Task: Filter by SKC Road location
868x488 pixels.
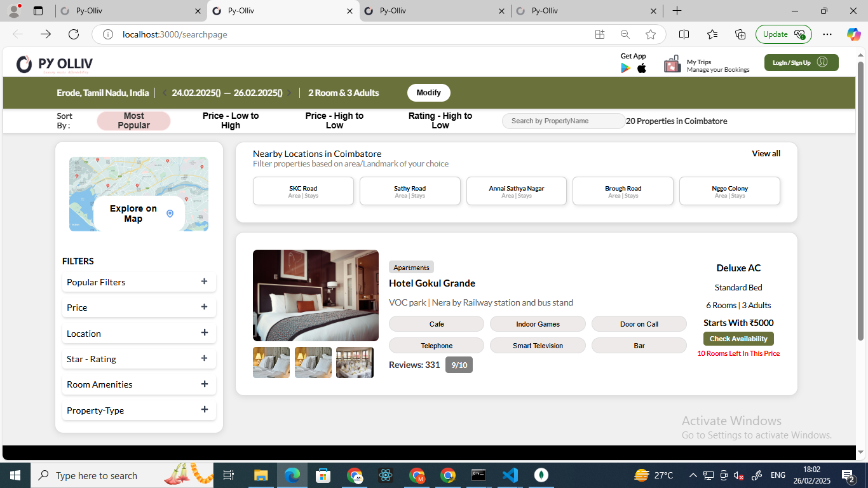Action: (303, 191)
